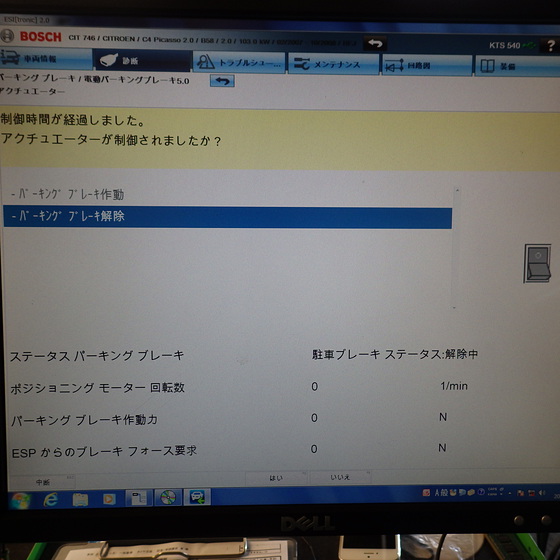Select highlighted パーキングブレーキ解除 list item
The width and height of the screenshot is (560, 560).
click(228, 217)
